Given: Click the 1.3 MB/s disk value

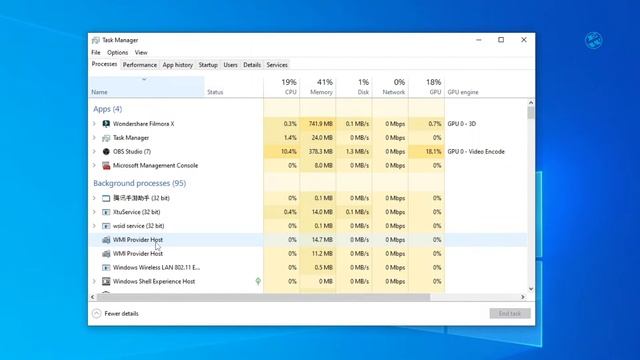Looking at the screenshot, I should click(357, 151).
